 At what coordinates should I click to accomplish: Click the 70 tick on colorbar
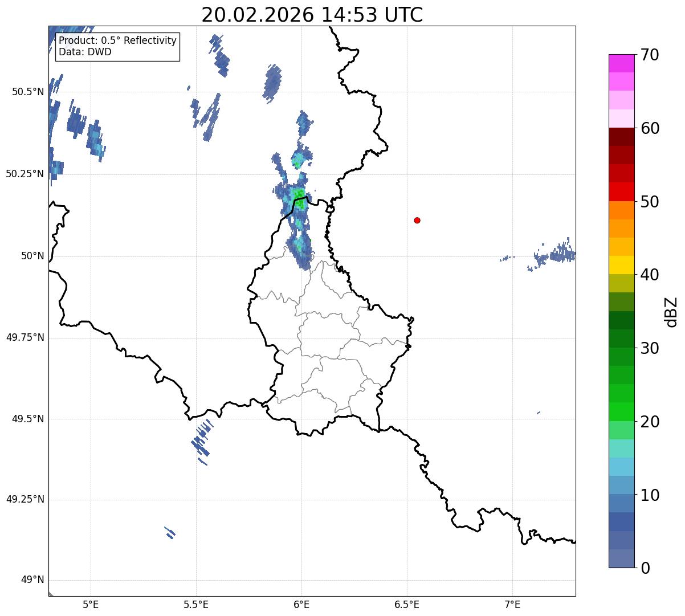(x=650, y=55)
